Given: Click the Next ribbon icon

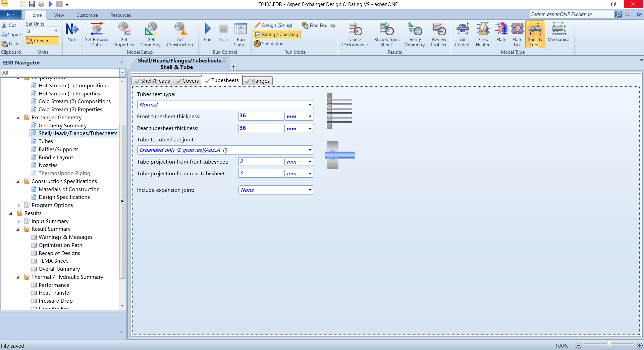Looking at the screenshot, I should point(72,33).
